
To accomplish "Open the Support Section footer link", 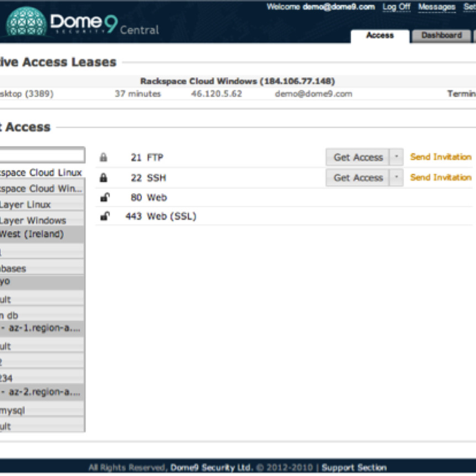I will 354,468.
